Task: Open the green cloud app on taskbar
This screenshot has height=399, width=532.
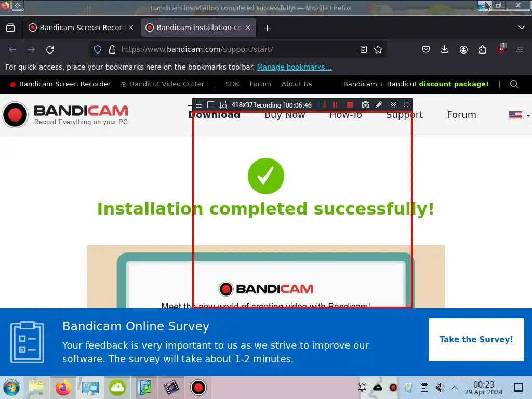Action: [x=117, y=388]
